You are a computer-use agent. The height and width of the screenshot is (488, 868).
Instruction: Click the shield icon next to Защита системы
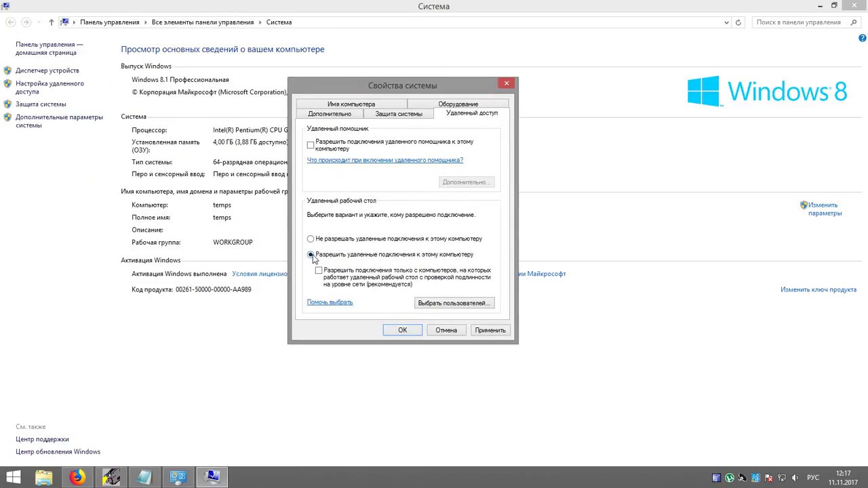pos(7,104)
